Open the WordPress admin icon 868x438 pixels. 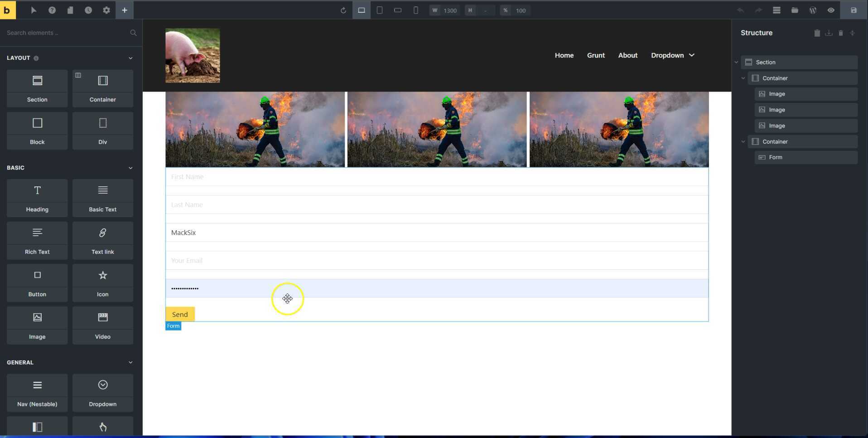point(813,10)
